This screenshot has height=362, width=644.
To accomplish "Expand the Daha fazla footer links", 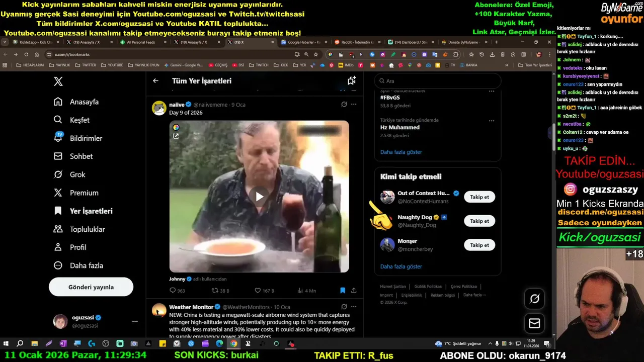I will [x=474, y=295].
